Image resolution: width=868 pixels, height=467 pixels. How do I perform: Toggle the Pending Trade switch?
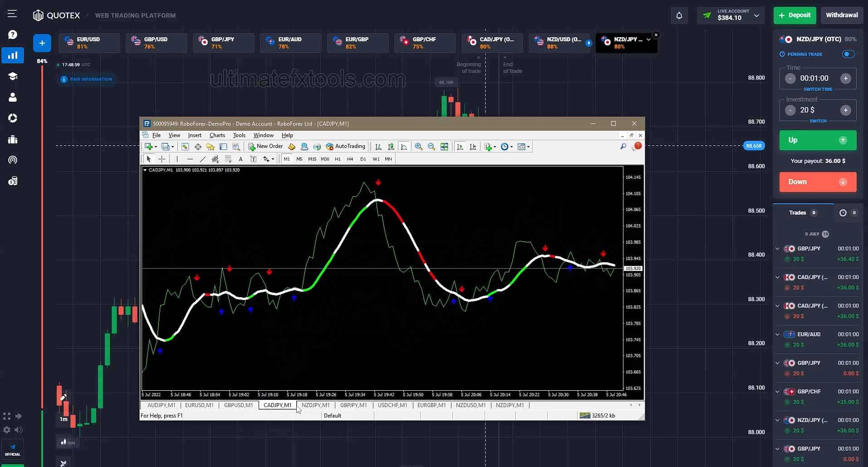pyautogui.click(x=848, y=54)
